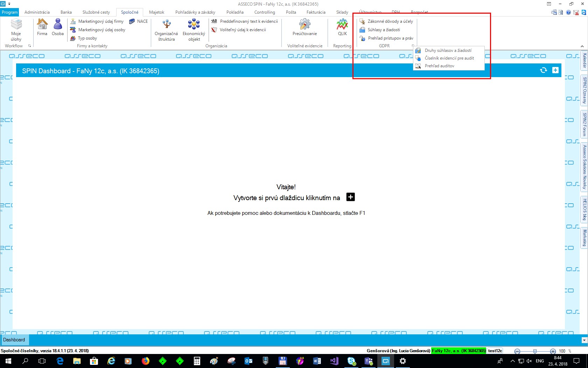
Task: Adjust the zoom slider handle
Action: click(x=535, y=351)
